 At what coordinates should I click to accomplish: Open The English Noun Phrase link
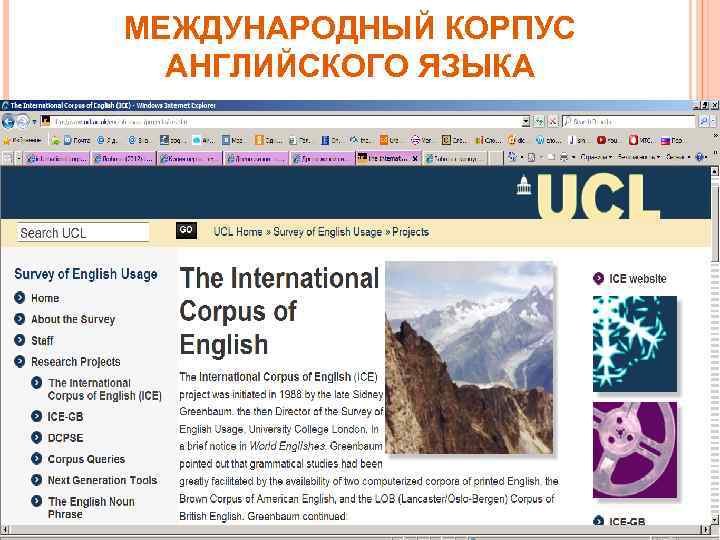point(91,507)
